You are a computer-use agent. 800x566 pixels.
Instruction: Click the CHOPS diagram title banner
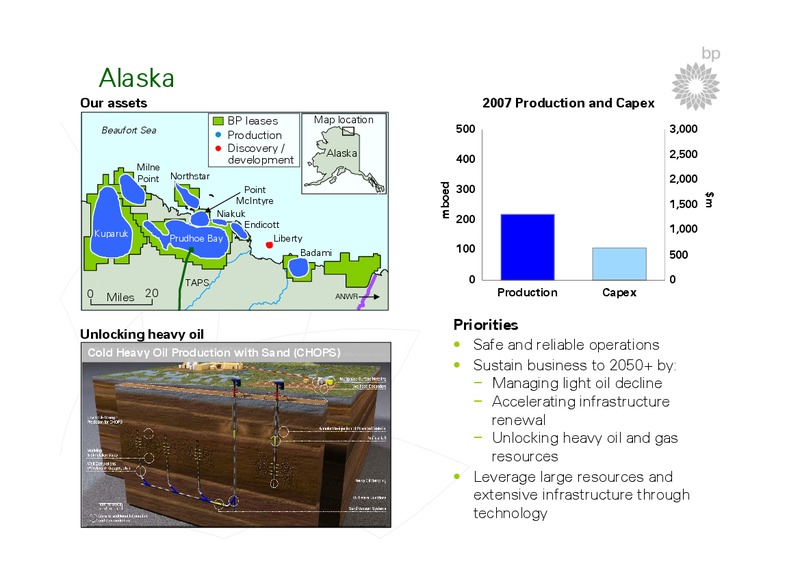click(x=236, y=353)
